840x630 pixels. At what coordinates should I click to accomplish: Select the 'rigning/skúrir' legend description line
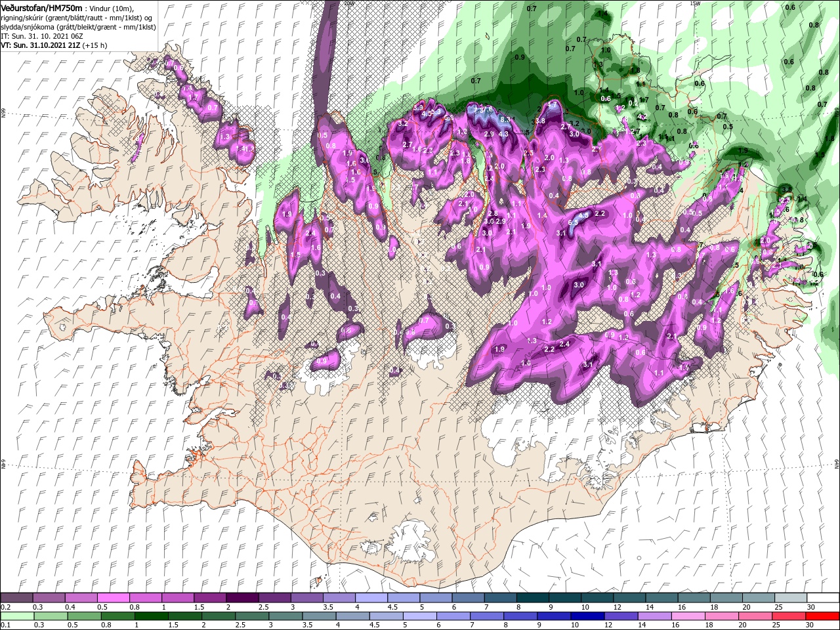[77, 18]
